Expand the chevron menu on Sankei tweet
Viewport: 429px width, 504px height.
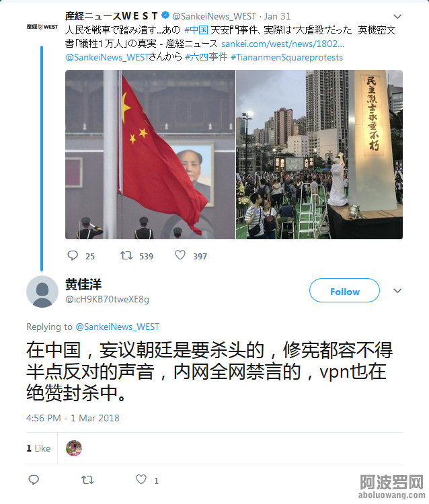tap(397, 16)
